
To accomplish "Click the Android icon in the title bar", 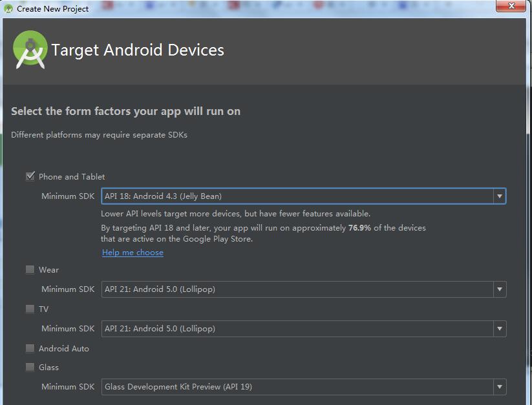I will click(8, 8).
